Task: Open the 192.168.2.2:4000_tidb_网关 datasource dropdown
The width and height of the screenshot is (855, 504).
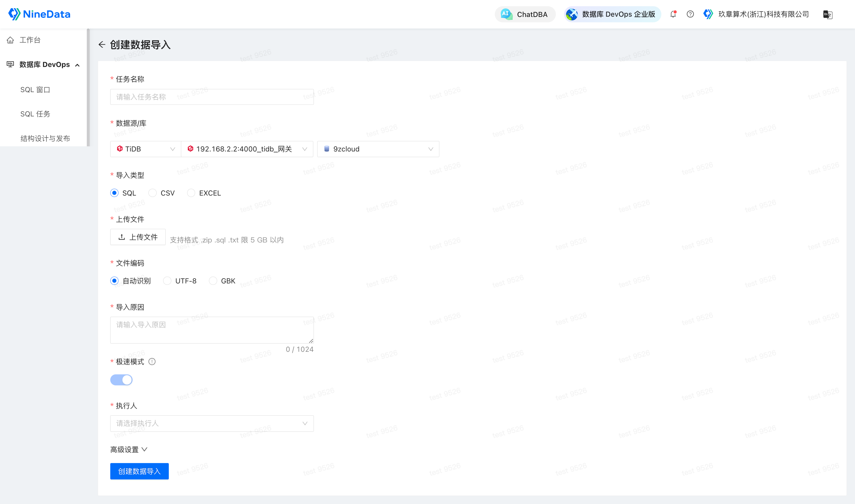Action: coord(247,149)
